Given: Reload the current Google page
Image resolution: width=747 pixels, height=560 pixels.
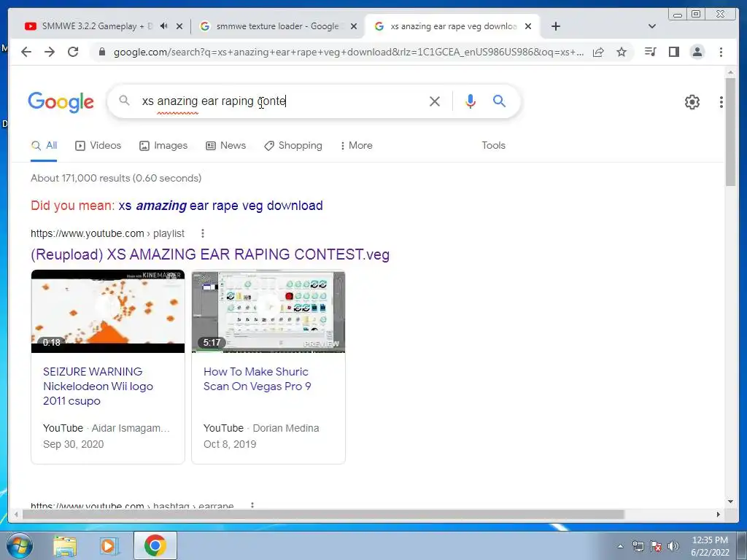Looking at the screenshot, I should click(x=73, y=52).
